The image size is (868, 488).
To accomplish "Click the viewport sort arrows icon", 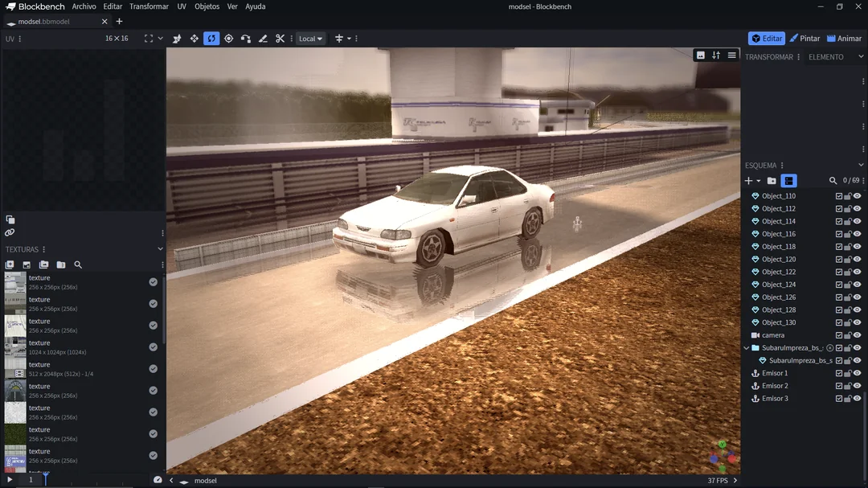I will tap(716, 55).
